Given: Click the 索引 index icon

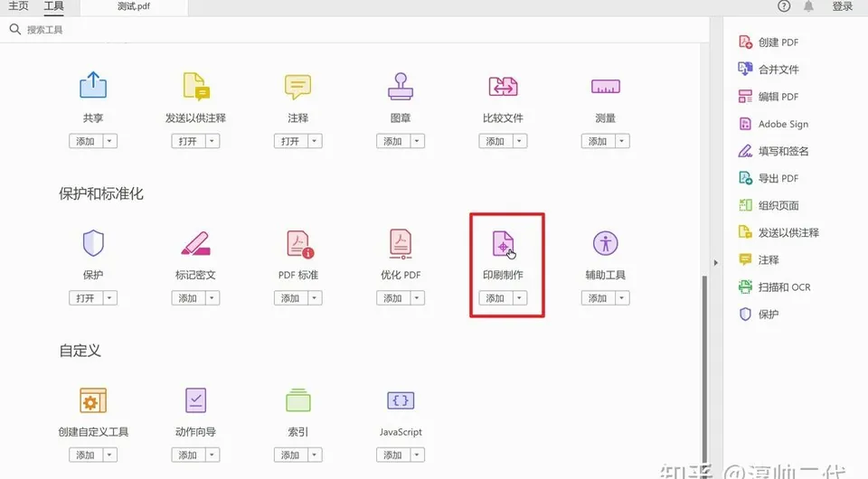Looking at the screenshot, I should 297,400.
